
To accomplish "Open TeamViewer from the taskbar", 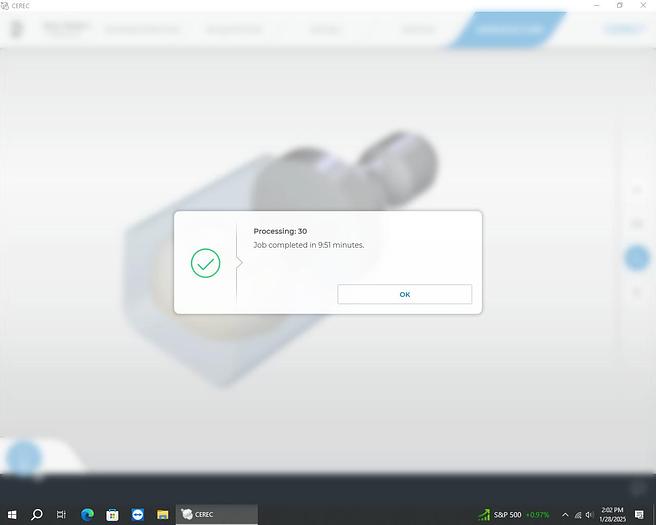I will pyautogui.click(x=137, y=514).
